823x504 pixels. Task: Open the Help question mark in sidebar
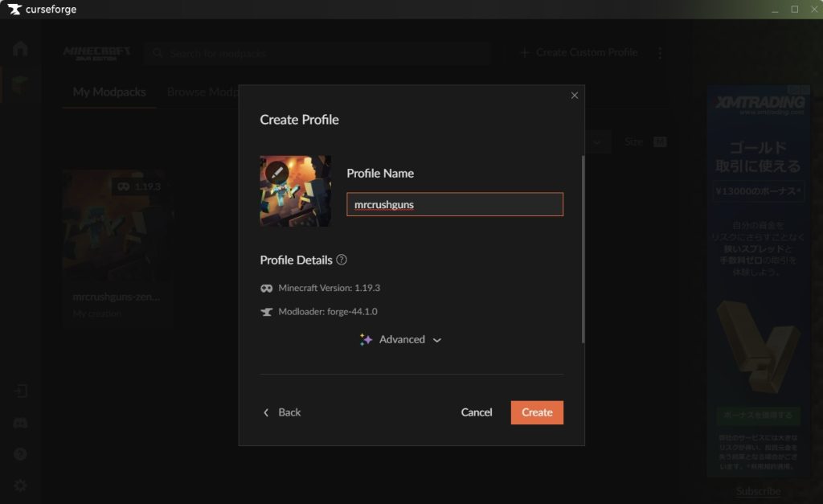[x=20, y=454]
